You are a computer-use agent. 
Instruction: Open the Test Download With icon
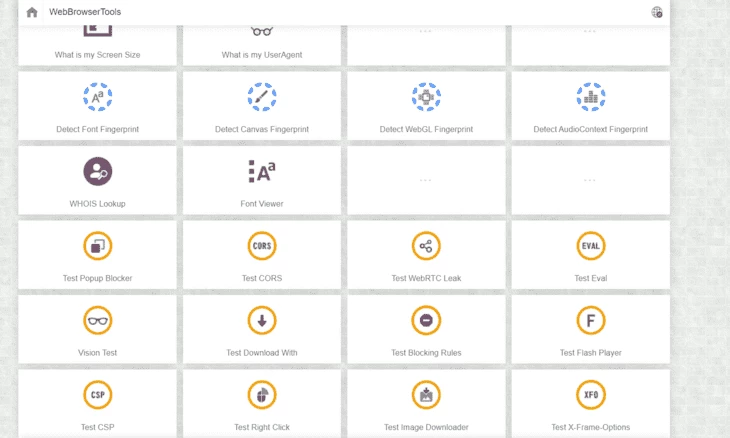(262, 320)
